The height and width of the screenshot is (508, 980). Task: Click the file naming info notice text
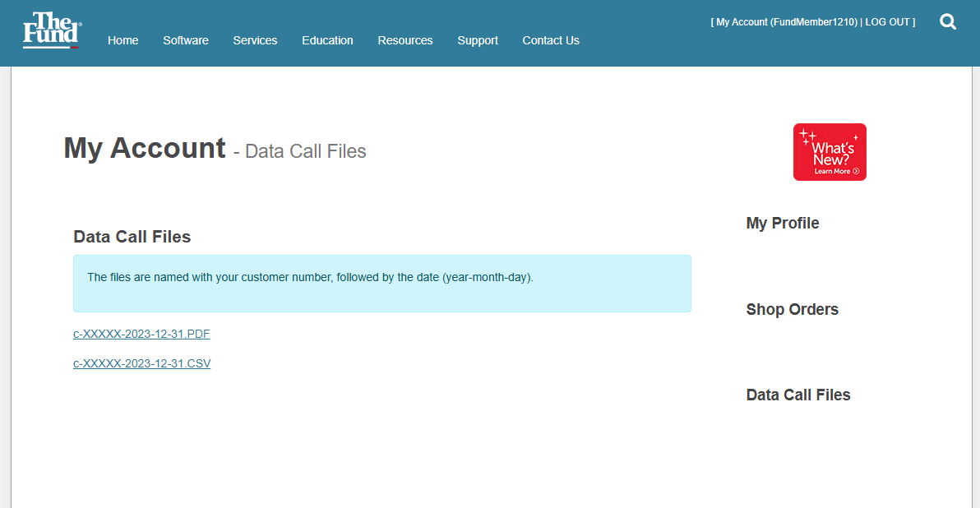tap(310, 277)
